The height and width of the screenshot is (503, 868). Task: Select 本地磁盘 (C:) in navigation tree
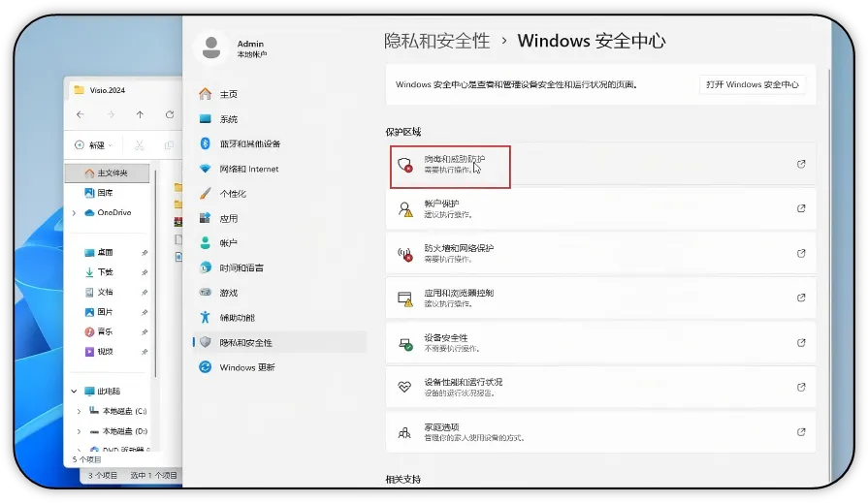click(118, 411)
